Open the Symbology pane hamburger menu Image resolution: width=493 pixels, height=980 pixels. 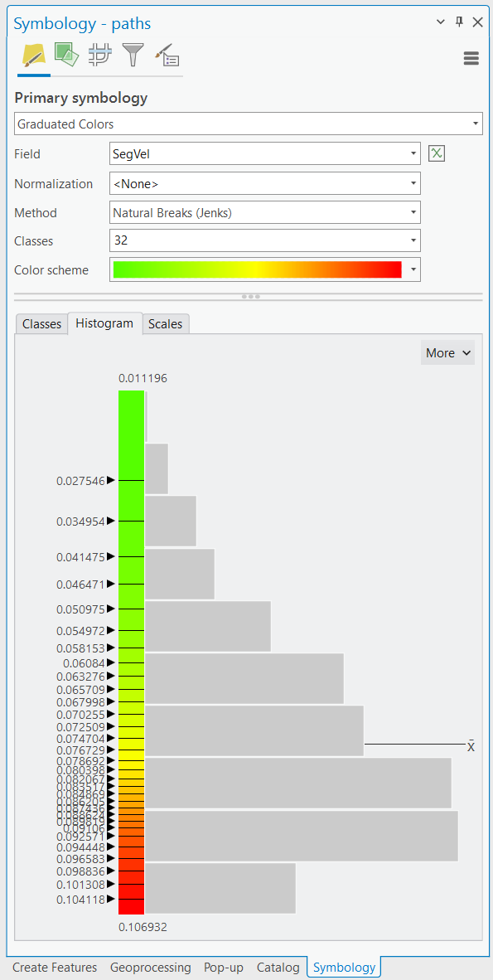click(471, 59)
